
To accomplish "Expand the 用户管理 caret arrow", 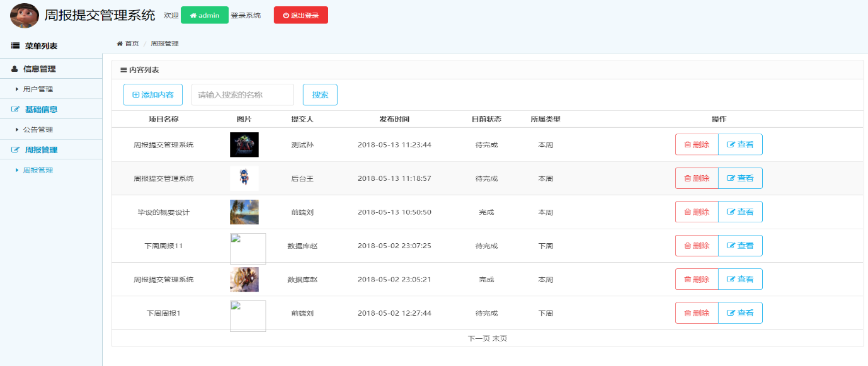I will (17, 89).
